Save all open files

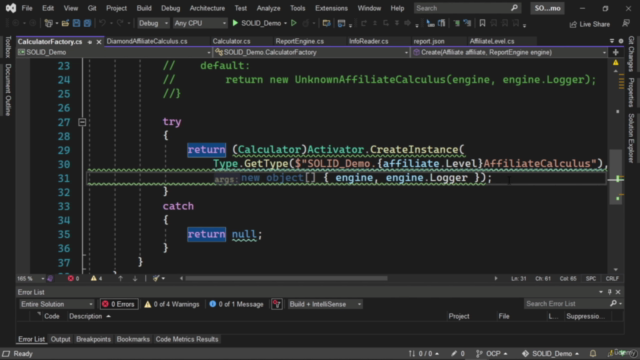(x=87, y=24)
